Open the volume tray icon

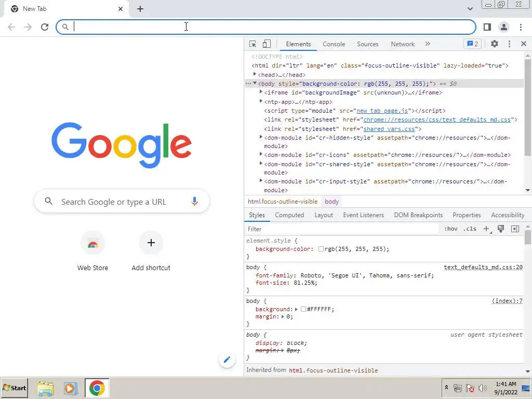(x=482, y=388)
